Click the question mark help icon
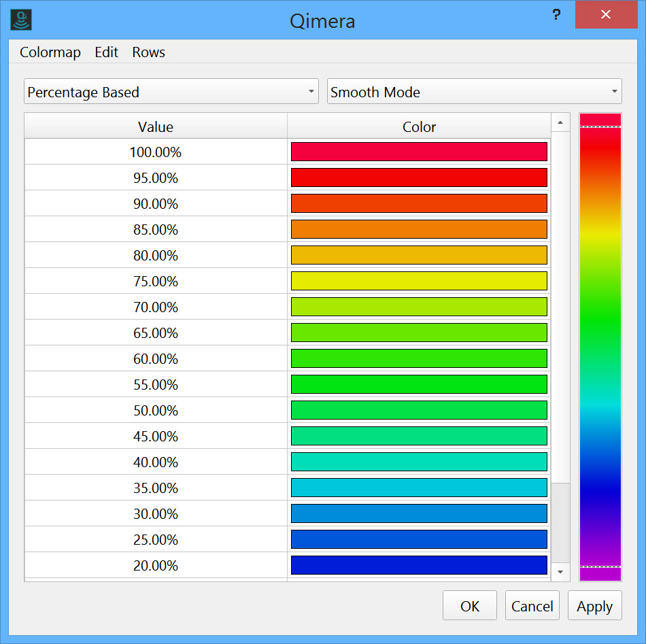This screenshot has width=646, height=644. point(556,15)
